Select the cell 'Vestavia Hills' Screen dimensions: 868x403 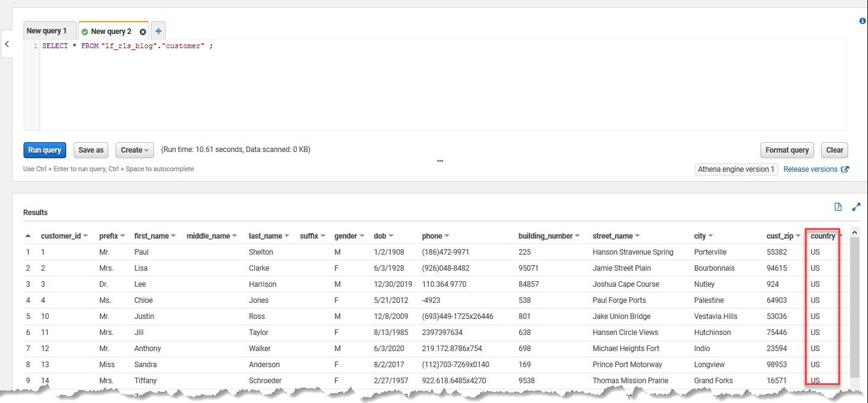[716, 316]
